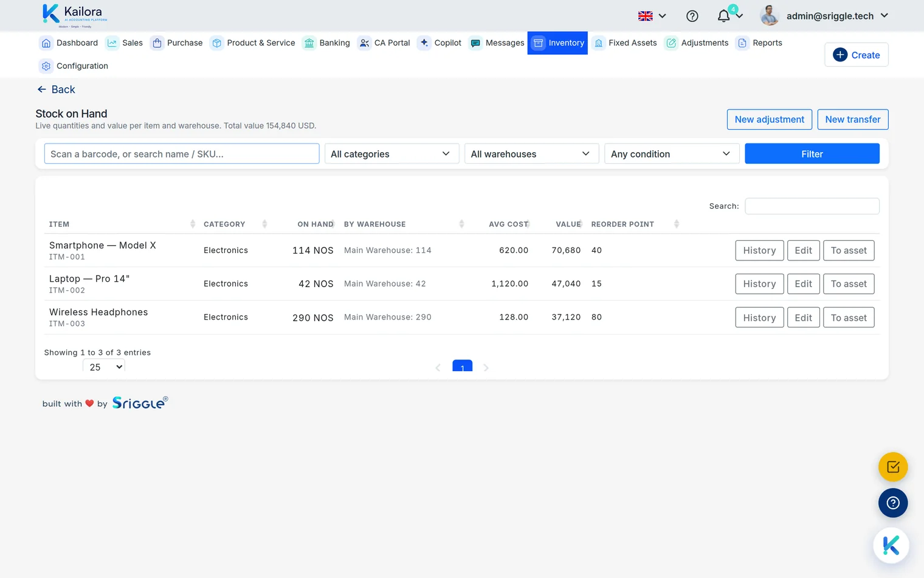Open the Copilot menu
Screen dimensions: 924x578
click(440, 43)
